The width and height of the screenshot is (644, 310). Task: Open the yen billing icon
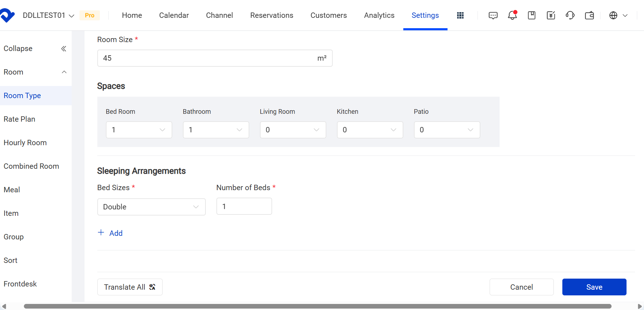pyautogui.click(x=551, y=15)
